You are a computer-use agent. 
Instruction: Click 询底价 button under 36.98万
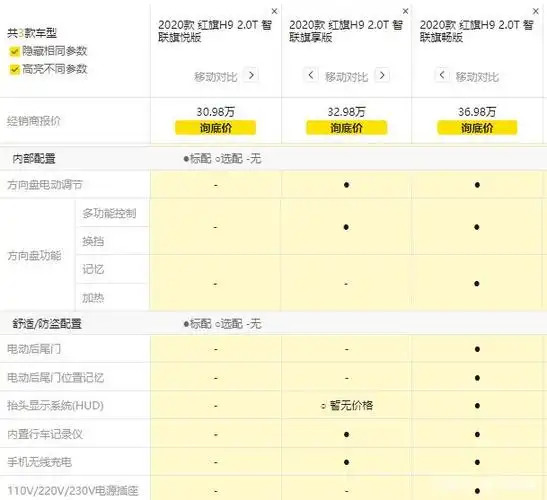click(477, 128)
